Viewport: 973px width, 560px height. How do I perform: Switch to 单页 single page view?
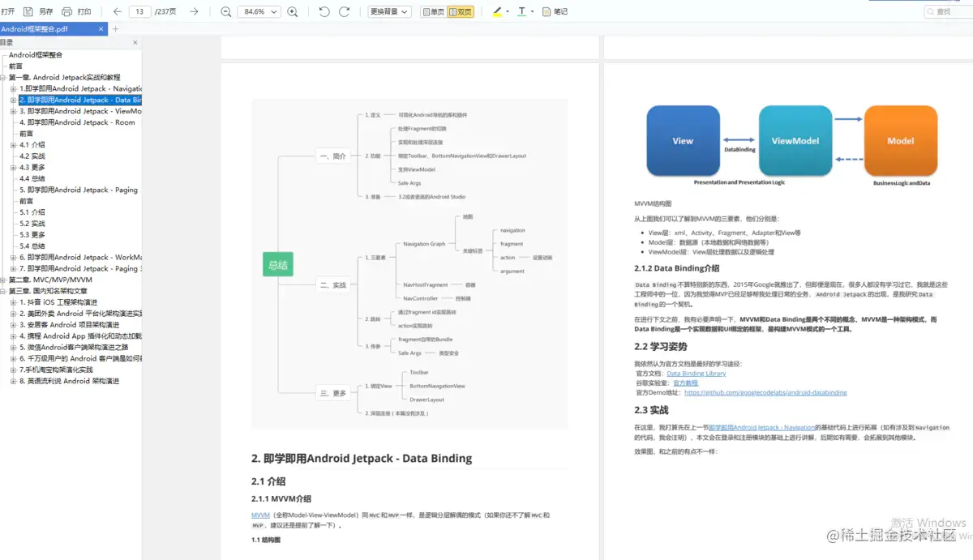pyautogui.click(x=434, y=11)
